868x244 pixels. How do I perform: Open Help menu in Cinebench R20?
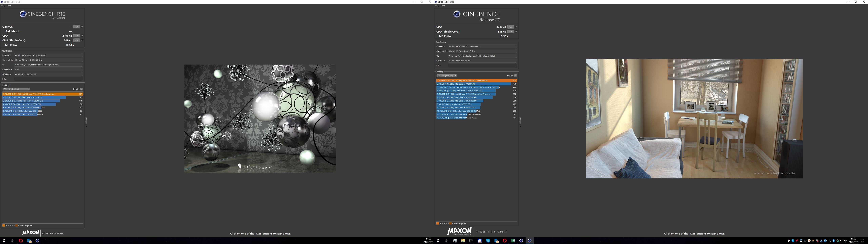point(443,6)
